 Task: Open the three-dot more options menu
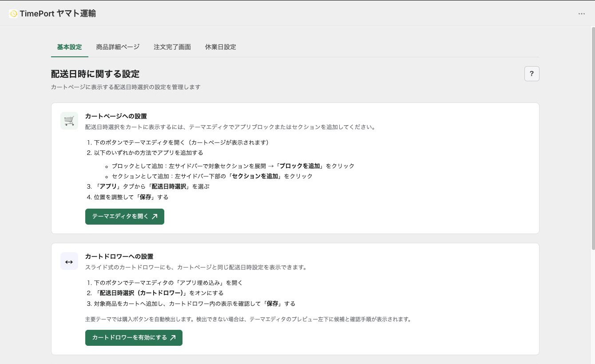pyautogui.click(x=581, y=14)
